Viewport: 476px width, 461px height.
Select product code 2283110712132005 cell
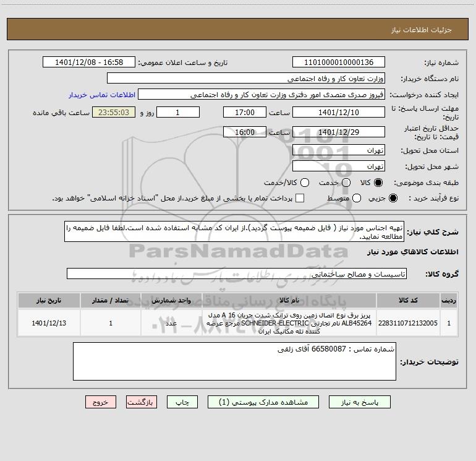tap(408, 323)
